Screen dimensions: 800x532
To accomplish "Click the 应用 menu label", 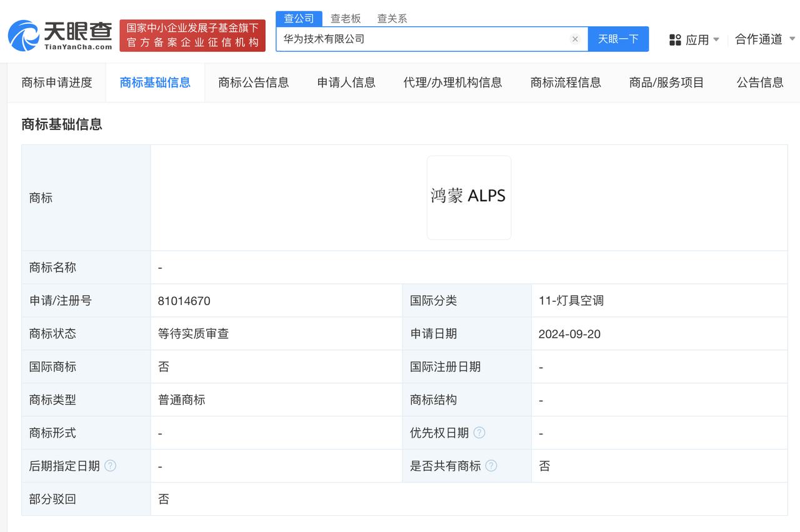I will point(697,40).
